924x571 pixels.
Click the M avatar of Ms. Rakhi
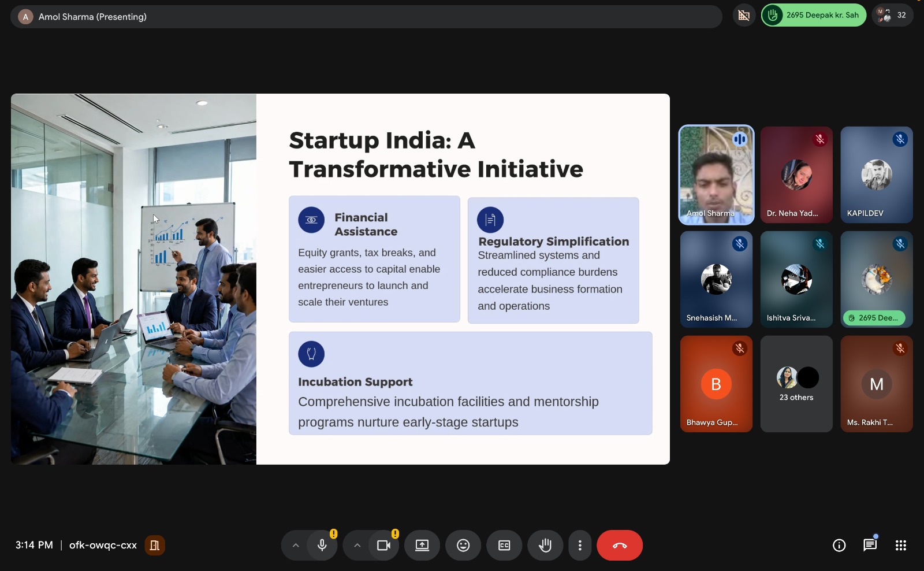tap(877, 384)
